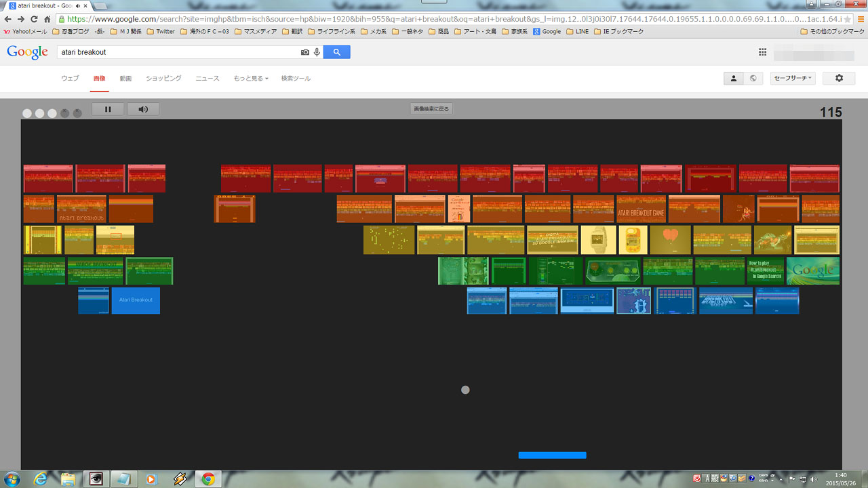This screenshot has height=488, width=868.
Task: Open the 忍者ブログ bookmark folder
Action: 71,31
